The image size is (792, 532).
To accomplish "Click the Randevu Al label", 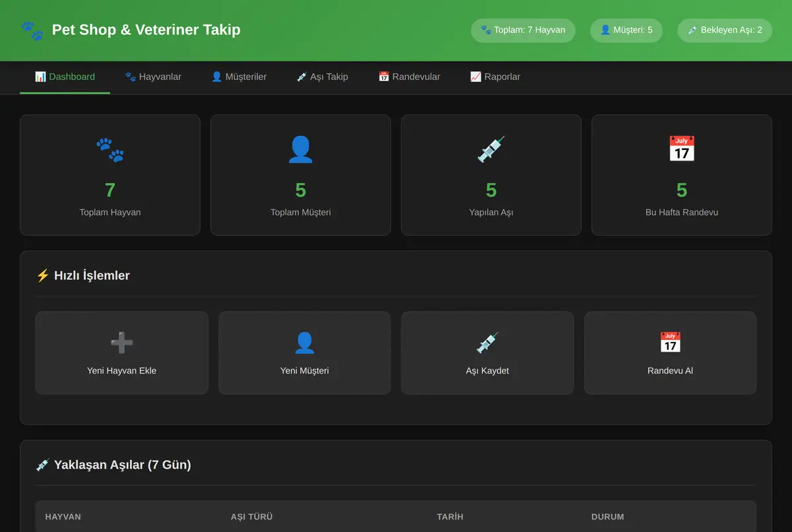I will (671, 371).
